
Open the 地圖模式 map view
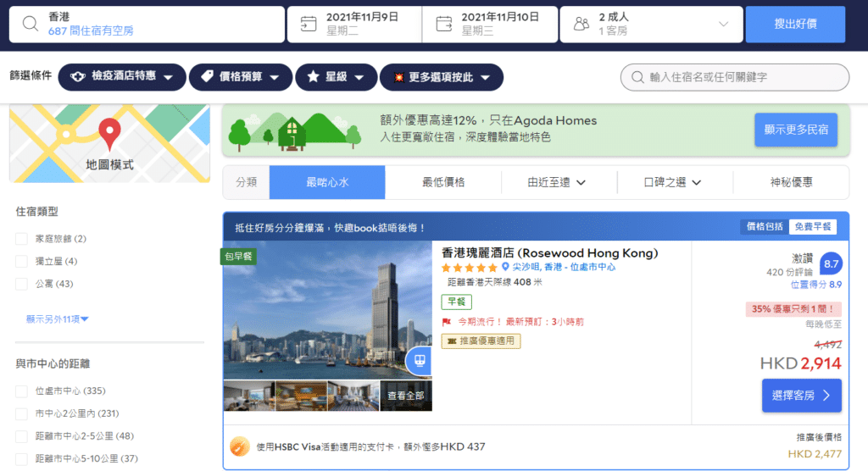109,143
